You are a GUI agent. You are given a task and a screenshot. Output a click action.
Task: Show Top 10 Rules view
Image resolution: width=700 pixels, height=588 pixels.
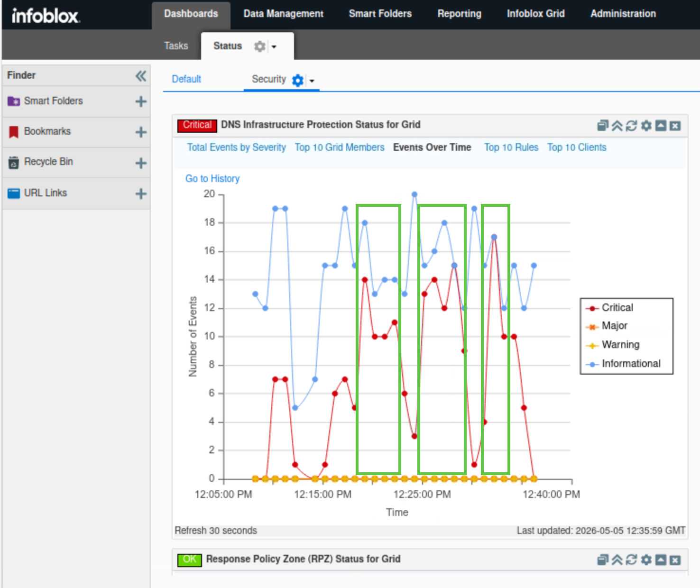(511, 147)
